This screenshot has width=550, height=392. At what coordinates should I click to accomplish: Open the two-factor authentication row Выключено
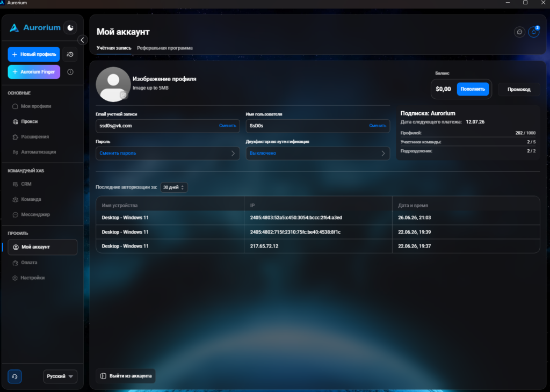318,154
